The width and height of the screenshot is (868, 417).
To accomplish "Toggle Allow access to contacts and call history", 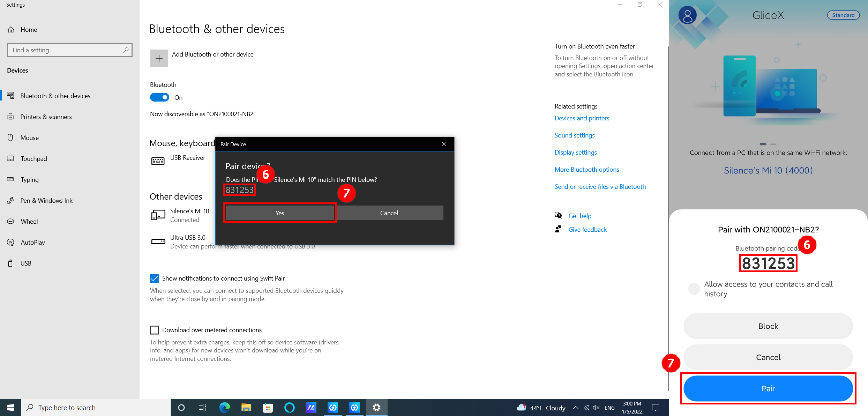I will click(x=694, y=289).
